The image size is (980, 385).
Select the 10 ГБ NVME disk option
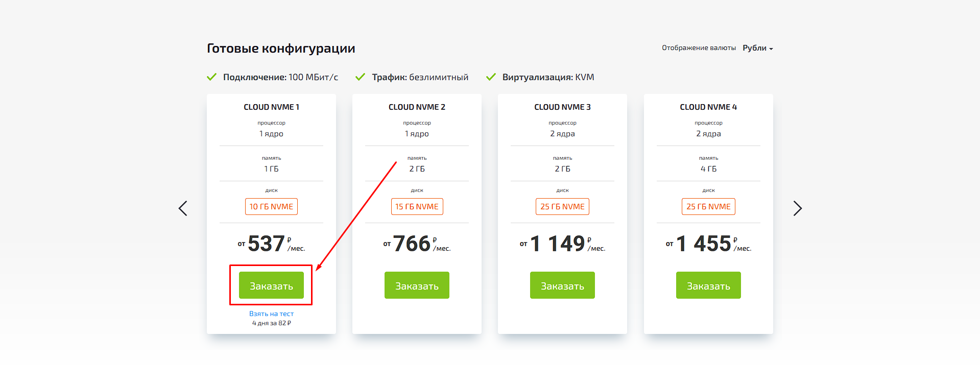(x=271, y=207)
